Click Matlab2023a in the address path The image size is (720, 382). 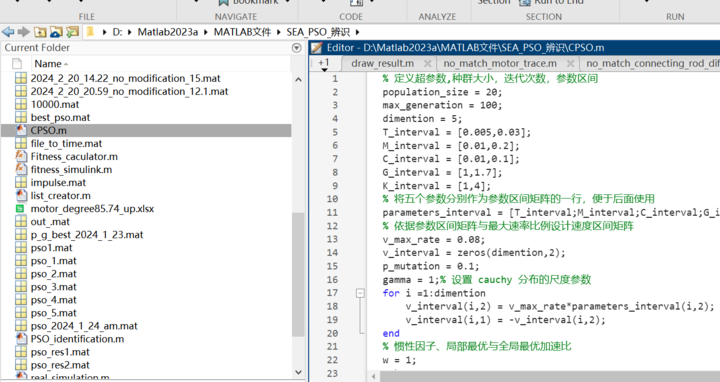tap(168, 32)
